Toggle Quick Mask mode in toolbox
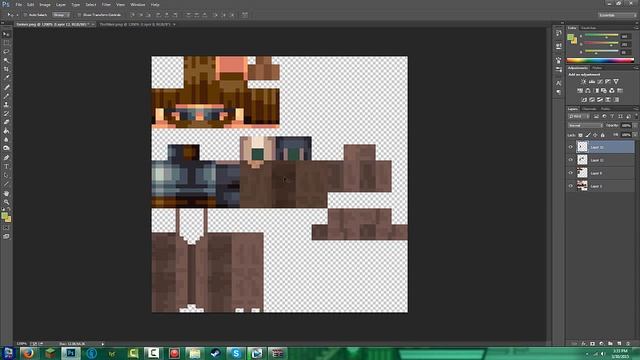Image resolution: width=640 pixels, height=360 pixels. (6, 228)
